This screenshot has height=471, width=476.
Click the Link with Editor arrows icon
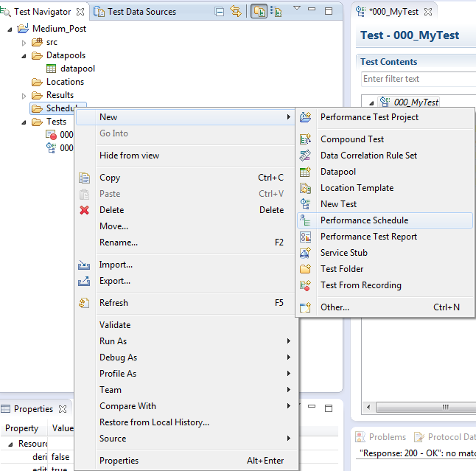pyautogui.click(x=236, y=11)
